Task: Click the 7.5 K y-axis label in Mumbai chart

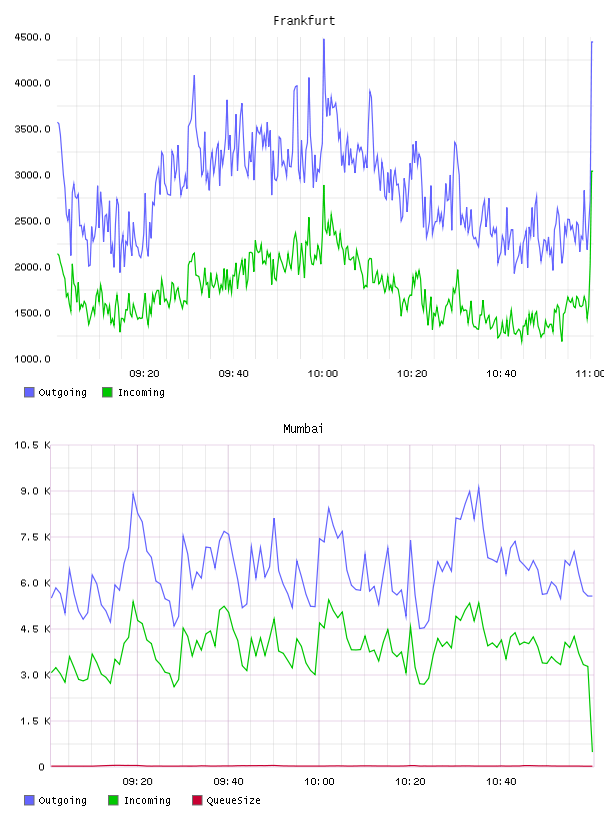Action: tap(35, 537)
